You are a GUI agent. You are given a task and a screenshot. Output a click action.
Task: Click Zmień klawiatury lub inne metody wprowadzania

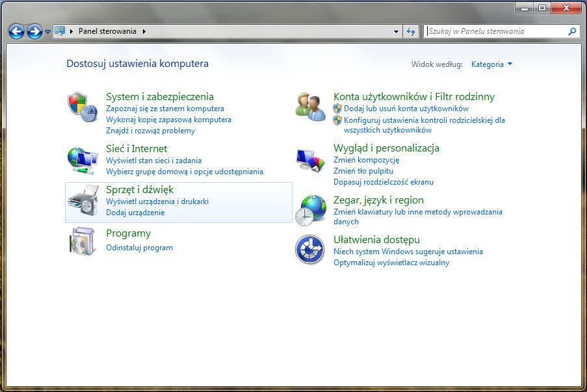click(418, 216)
